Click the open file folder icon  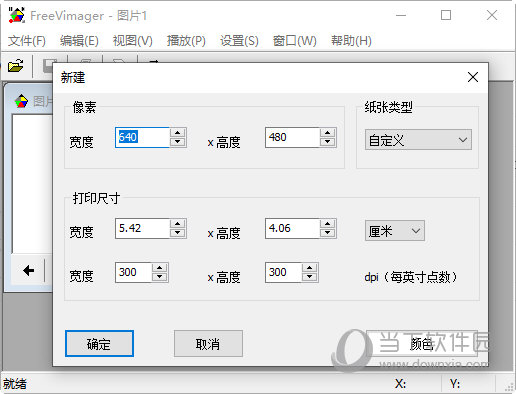tap(16, 65)
